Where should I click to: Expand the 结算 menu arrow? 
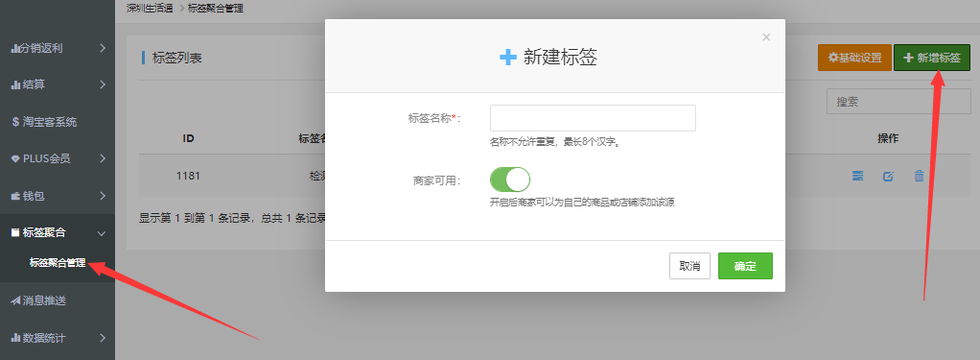(103, 84)
